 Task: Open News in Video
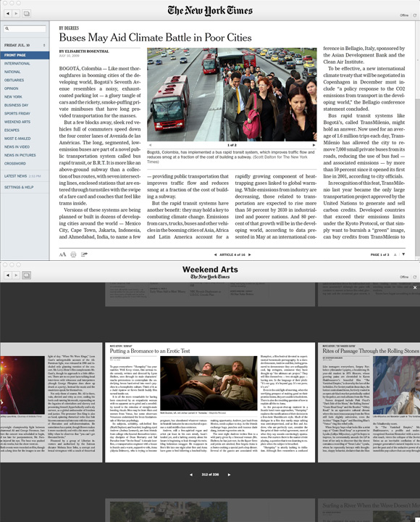click(17, 146)
